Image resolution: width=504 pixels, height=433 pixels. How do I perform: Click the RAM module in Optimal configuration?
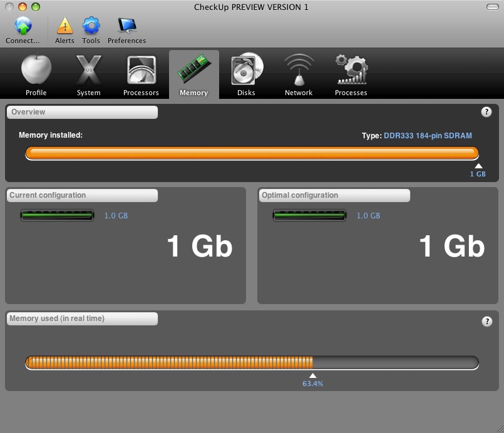click(309, 215)
